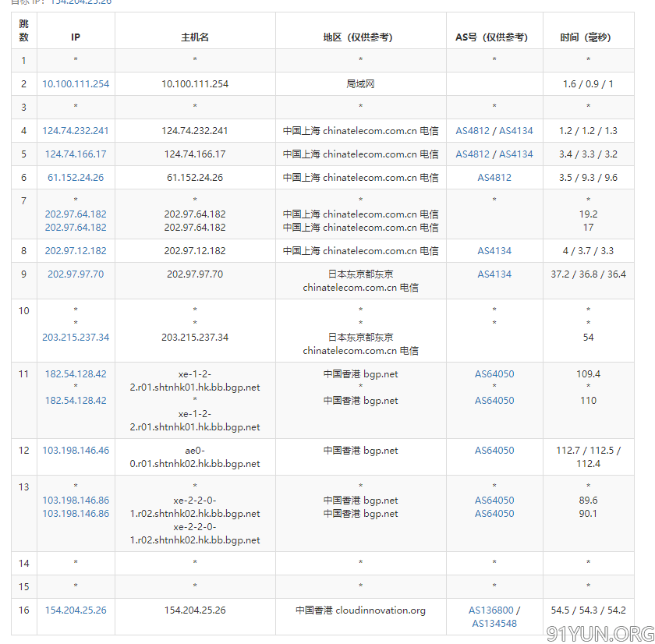This screenshot has height=644, width=655.
Task: Click AS4134 link in hop 8 row
Action: (x=494, y=250)
